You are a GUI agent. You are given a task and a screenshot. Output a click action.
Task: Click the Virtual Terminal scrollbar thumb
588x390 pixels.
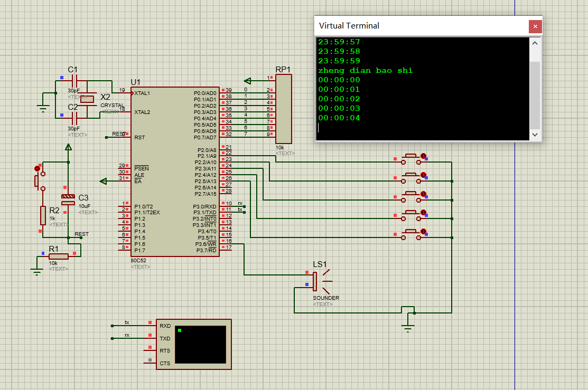tap(535, 95)
